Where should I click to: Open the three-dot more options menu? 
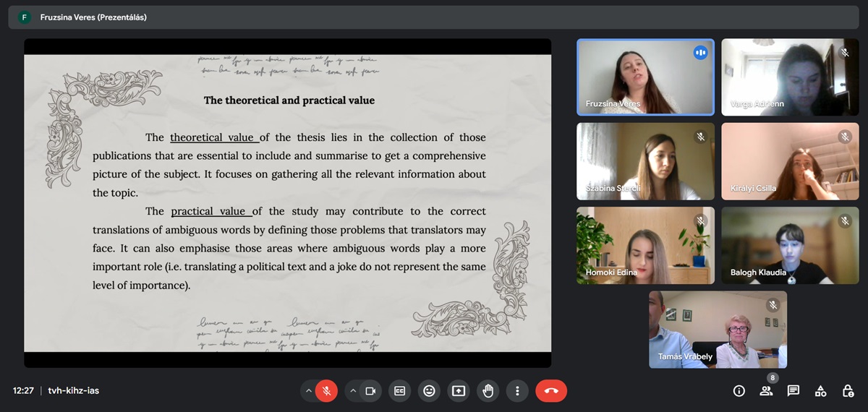(517, 391)
